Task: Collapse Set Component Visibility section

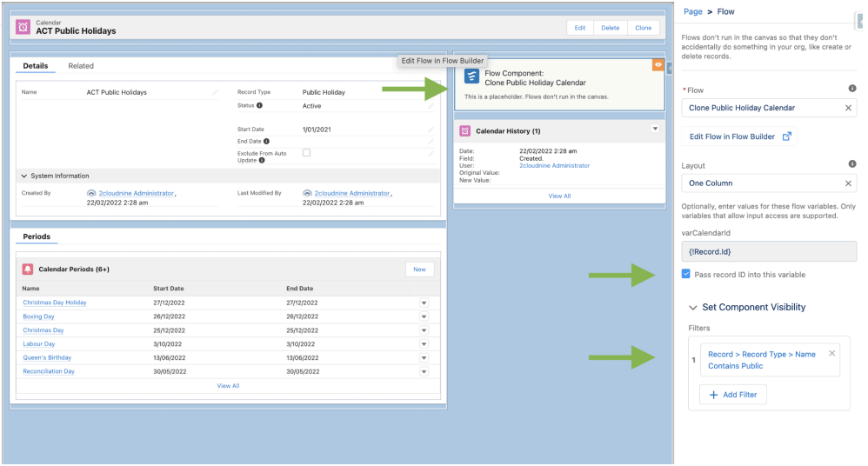Action: tap(692, 307)
